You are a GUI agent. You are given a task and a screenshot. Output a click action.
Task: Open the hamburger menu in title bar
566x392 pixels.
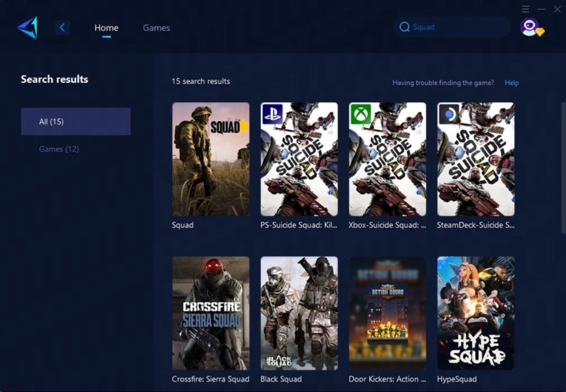point(525,9)
